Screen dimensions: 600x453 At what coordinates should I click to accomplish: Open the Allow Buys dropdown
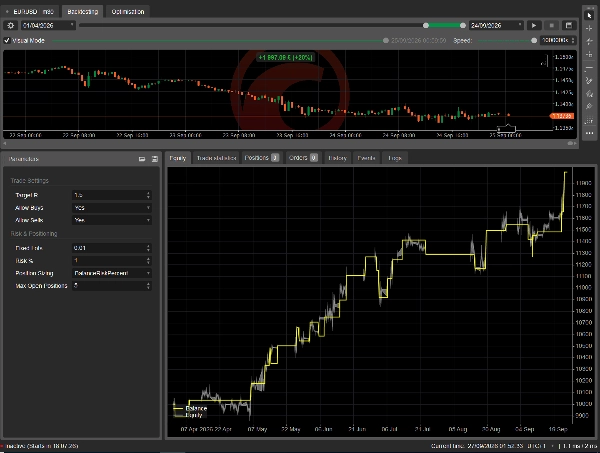pyautogui.click(x=112, y=208)
